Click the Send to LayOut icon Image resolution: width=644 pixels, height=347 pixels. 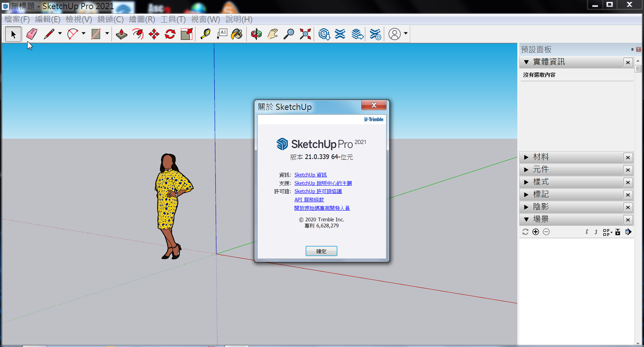coord(358,34)
